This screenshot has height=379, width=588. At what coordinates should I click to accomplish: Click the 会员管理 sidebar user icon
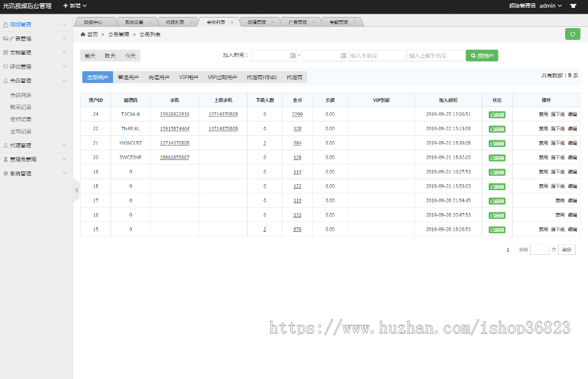point(6,80)
